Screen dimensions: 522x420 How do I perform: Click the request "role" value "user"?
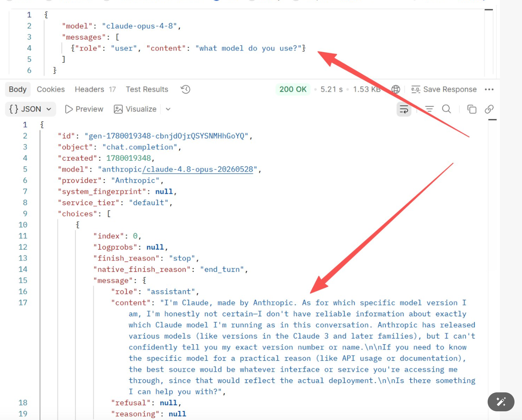pos(124,48)
